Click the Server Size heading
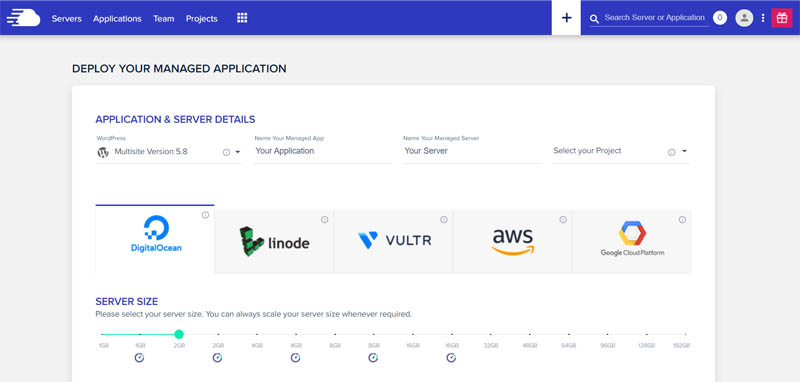Image resolution: width=800 pixels, height=382 pixels. pos(127,301)
